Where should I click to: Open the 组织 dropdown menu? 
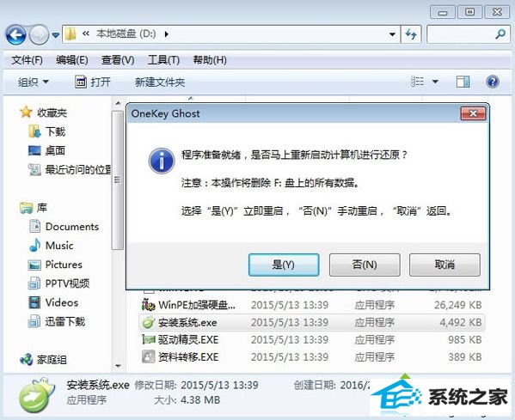pyautogui.click(x=34, y=82)
